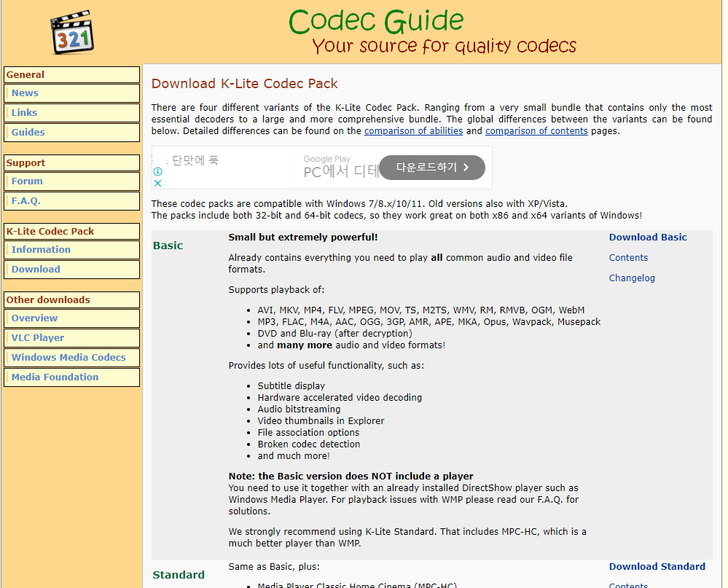Click the Support section header
728x588 pixels.
tap(71, 163)
